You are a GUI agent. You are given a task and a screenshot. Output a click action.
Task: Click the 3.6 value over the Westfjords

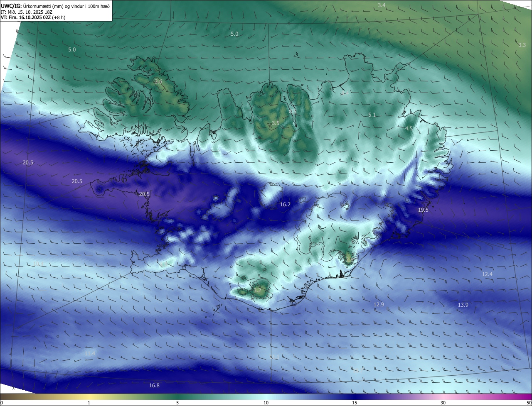[x=158, y=82]
